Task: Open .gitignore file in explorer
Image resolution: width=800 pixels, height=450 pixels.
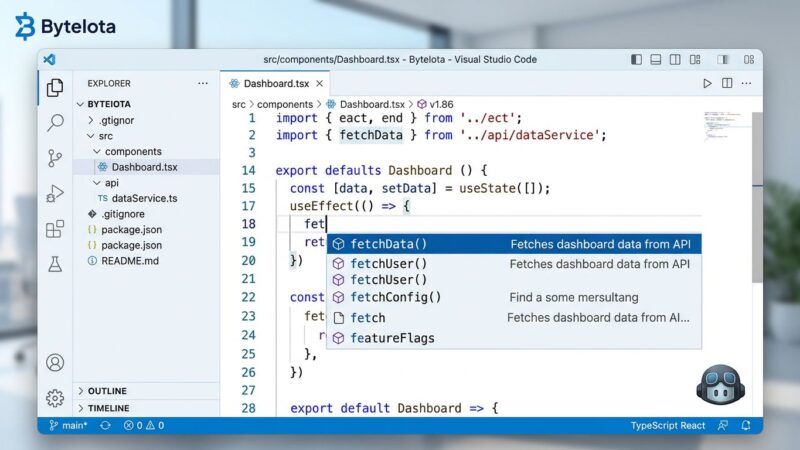Action: click(x=146, y=214)
